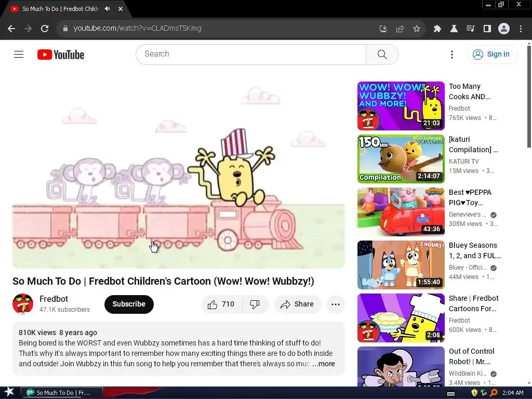Click the Wubbzy video player
The height and width of the screenshot is (399, 532).
(x=179, y=175)
